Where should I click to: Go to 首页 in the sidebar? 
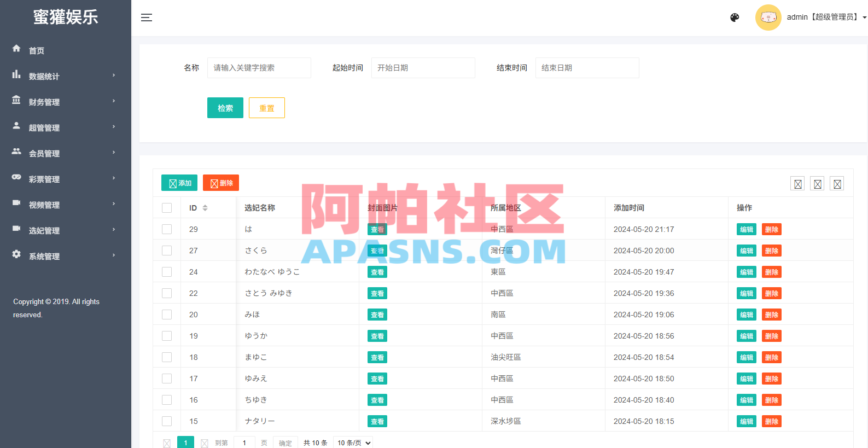[37, 51]
